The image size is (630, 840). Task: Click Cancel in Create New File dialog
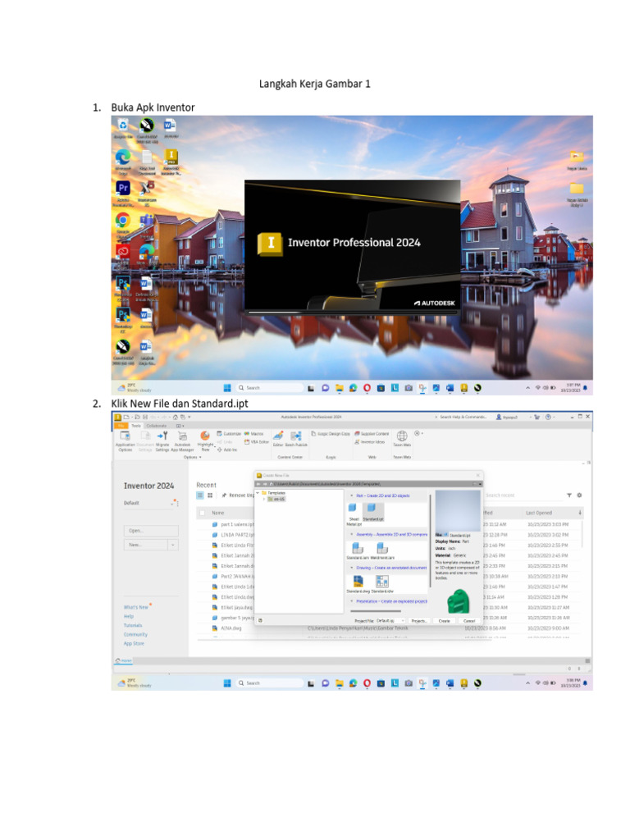pyautogui.click(x=469, y=621)
